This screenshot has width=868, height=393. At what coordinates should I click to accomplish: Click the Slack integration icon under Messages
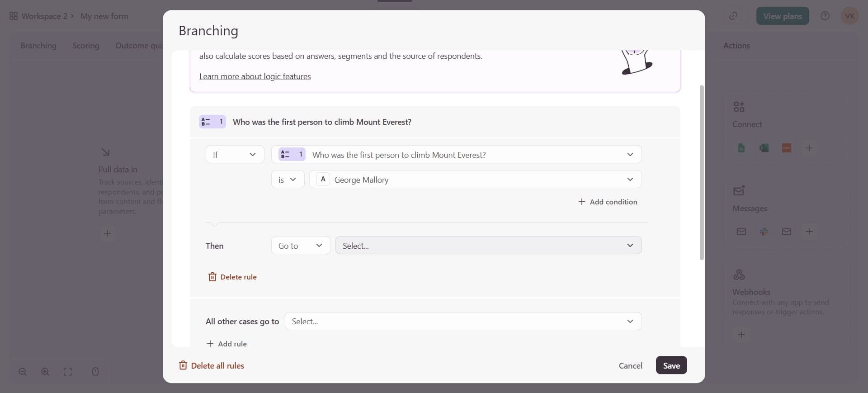coord(764,232)
